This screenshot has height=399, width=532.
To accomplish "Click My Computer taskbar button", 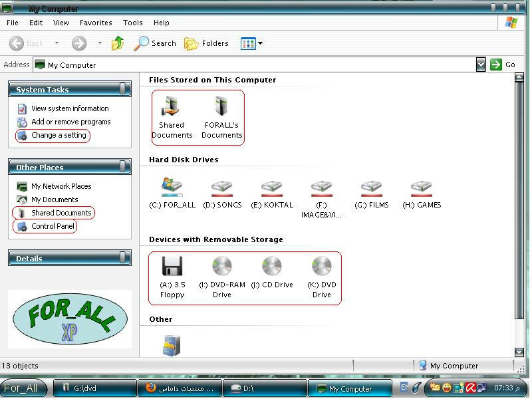I will 350,388.
